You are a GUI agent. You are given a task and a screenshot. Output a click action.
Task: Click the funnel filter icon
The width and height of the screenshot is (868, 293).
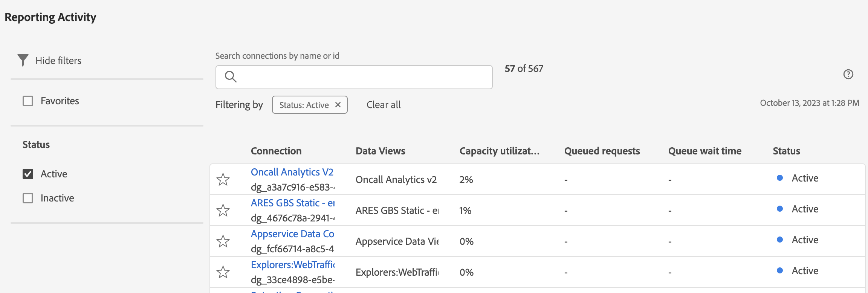pos(23,60)
